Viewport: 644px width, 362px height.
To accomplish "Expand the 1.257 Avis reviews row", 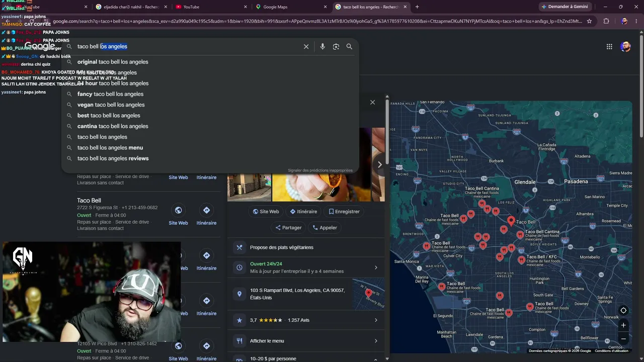I will coord(376,320).
